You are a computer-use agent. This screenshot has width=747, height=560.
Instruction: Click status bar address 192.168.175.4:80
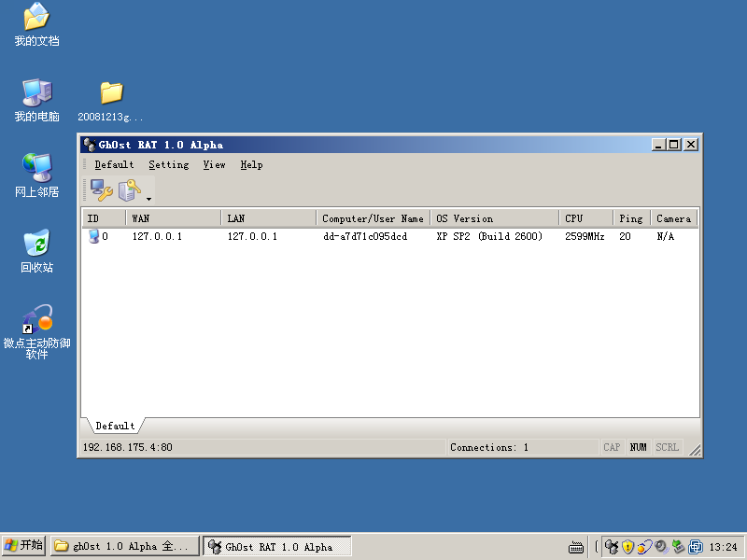click(128, 447)
